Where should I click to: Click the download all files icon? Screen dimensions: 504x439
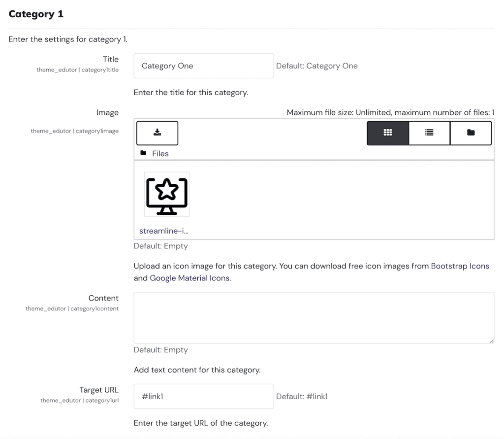[157, 133]
